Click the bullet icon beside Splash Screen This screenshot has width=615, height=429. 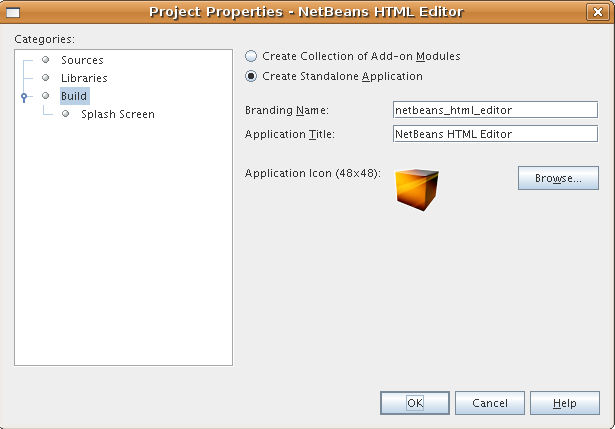click(66, 114)
